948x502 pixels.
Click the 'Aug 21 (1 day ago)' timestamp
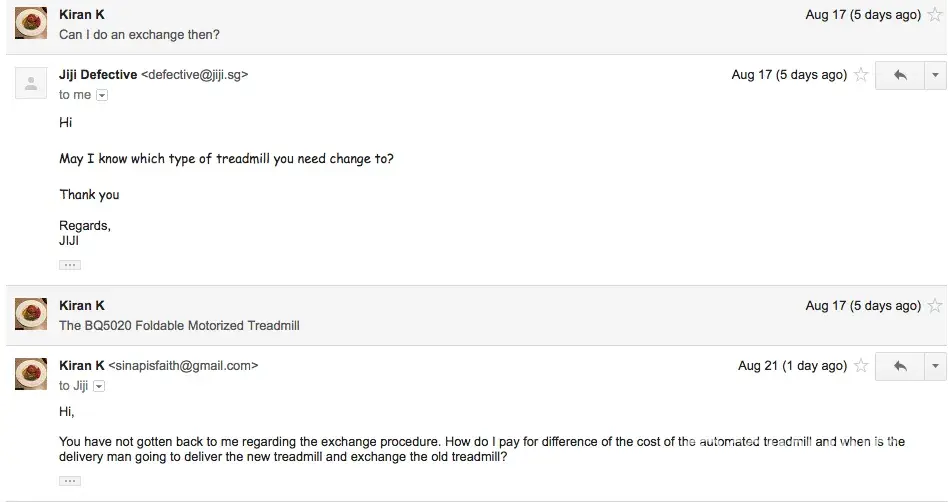tap(792, 366)
